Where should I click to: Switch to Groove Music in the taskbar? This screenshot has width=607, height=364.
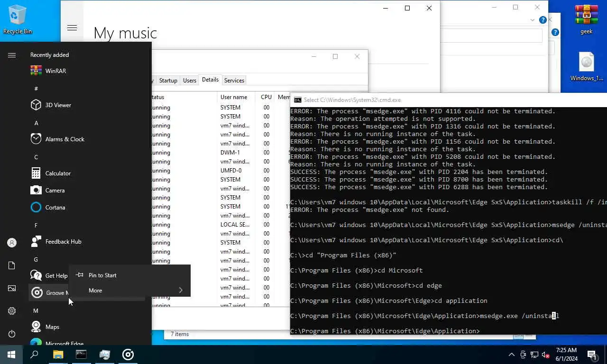(x=128, y=355)
